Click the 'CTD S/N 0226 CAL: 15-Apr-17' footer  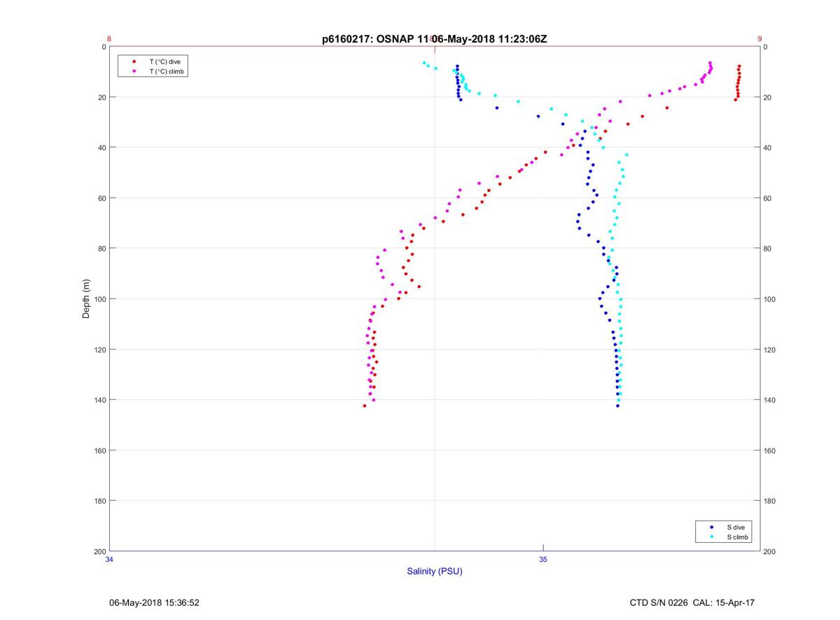[x=692, y=602]
